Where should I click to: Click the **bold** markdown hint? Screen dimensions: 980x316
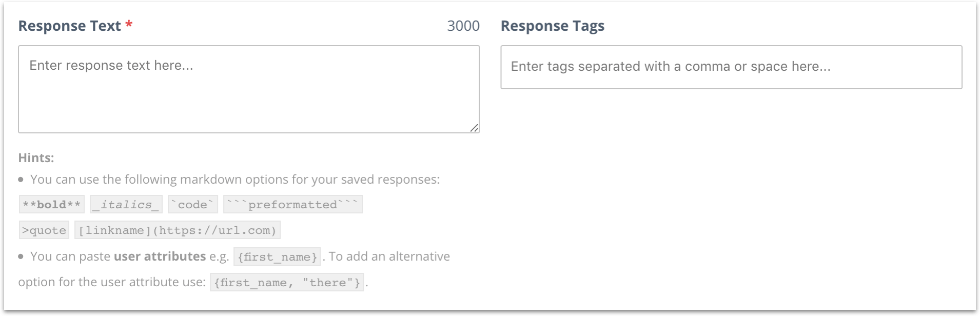click(52, 204)
